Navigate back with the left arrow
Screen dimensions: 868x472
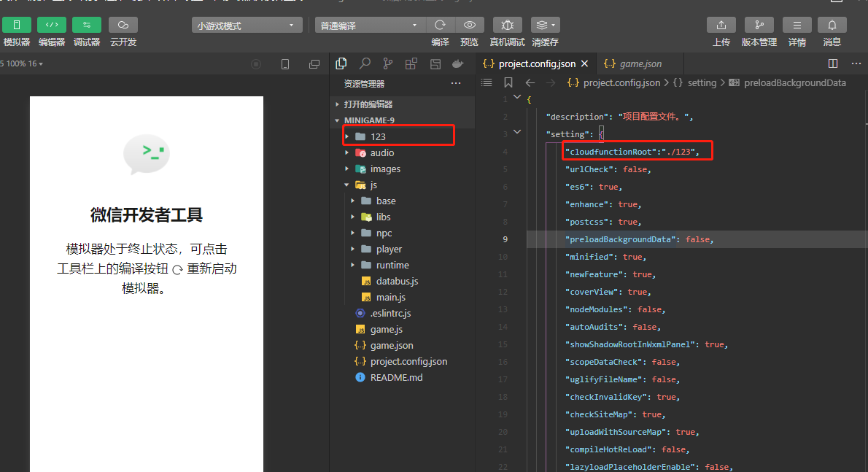[530, 82]
